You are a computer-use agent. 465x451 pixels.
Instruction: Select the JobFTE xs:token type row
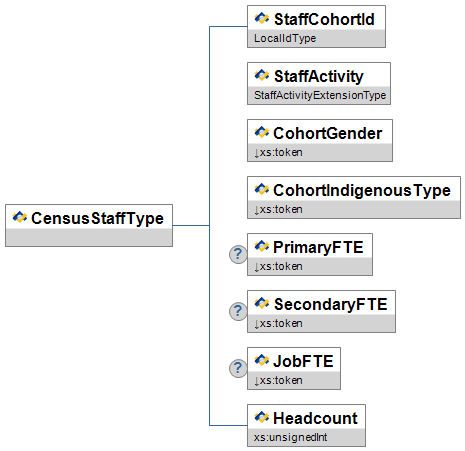(294, 380)
